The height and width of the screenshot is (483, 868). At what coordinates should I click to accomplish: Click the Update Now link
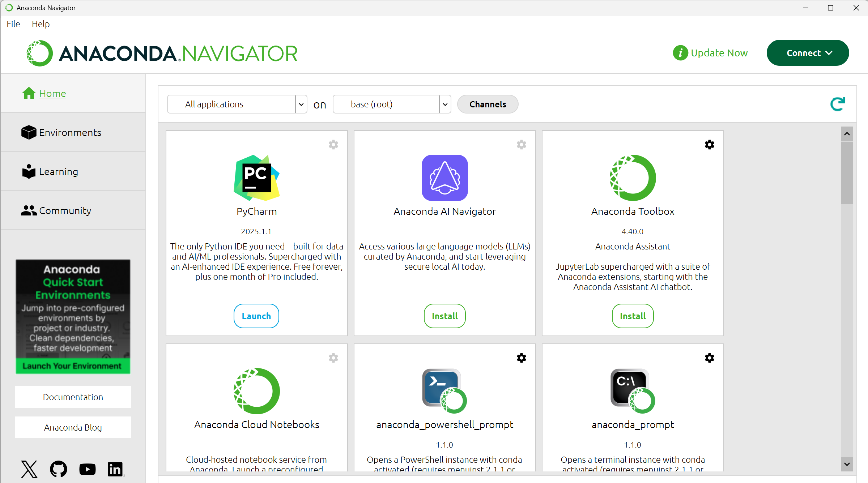tap(719, 53)
